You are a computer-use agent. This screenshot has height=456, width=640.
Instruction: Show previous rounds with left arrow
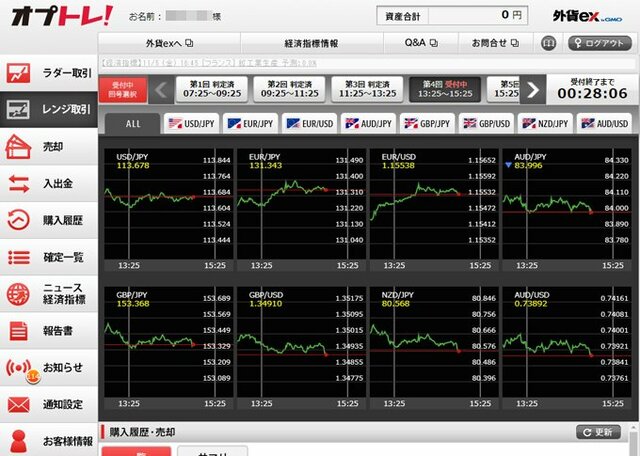tap(161, 89)
